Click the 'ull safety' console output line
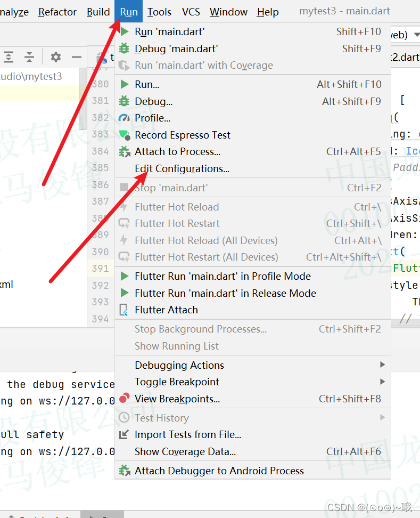The image size is (420, 518). (x=32, y=434)
